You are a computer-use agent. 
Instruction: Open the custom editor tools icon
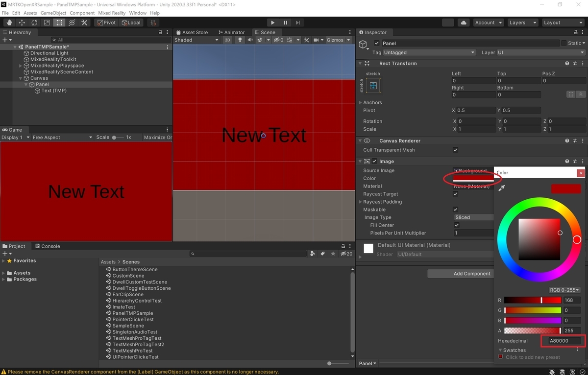[84, 23]
